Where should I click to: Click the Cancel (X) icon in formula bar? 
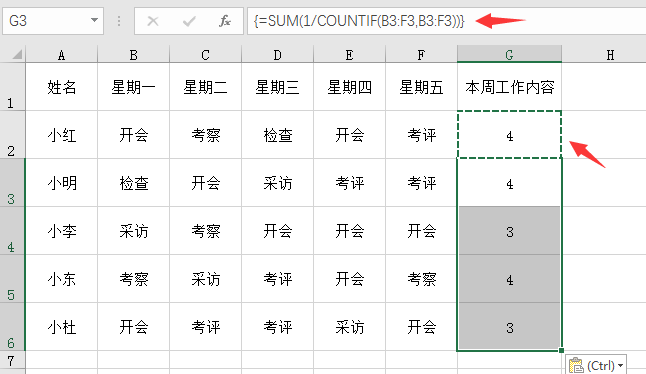coord(153,21)
